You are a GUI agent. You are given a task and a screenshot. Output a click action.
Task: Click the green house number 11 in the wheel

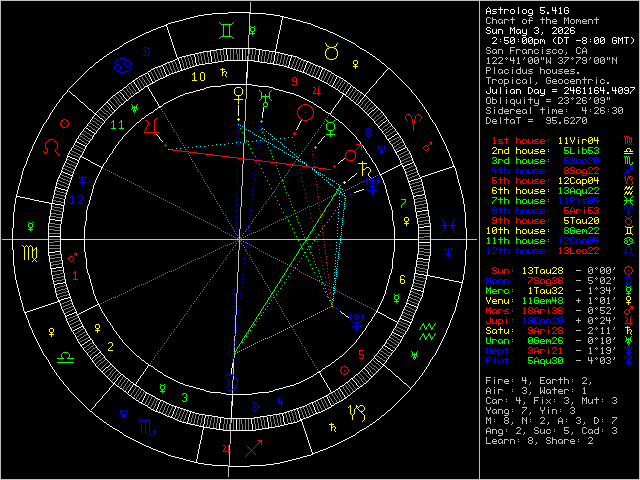117,125
